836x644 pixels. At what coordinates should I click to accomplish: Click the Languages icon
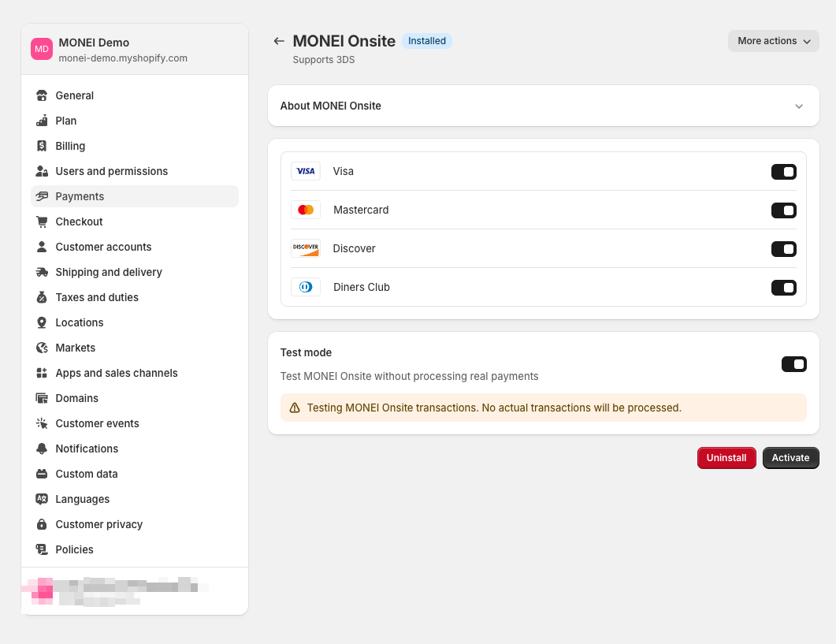[x=42, y=499]
